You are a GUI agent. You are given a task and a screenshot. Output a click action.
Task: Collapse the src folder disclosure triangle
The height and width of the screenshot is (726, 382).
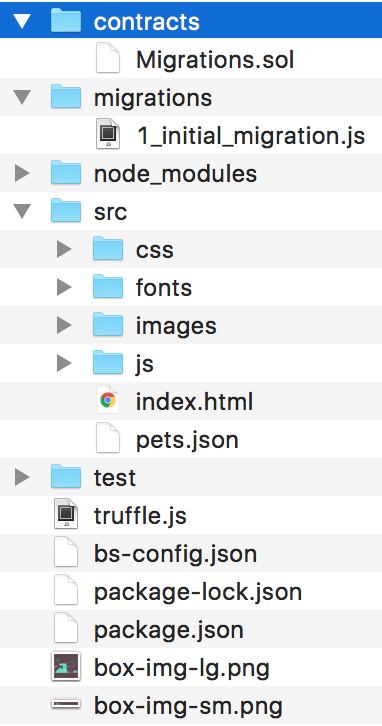pos(22,212)
